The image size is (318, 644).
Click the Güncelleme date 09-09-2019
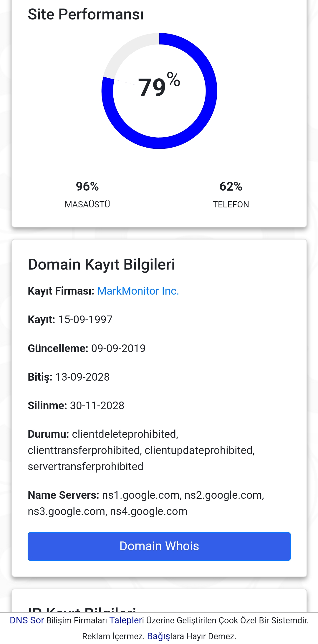(x=118, y=348)
